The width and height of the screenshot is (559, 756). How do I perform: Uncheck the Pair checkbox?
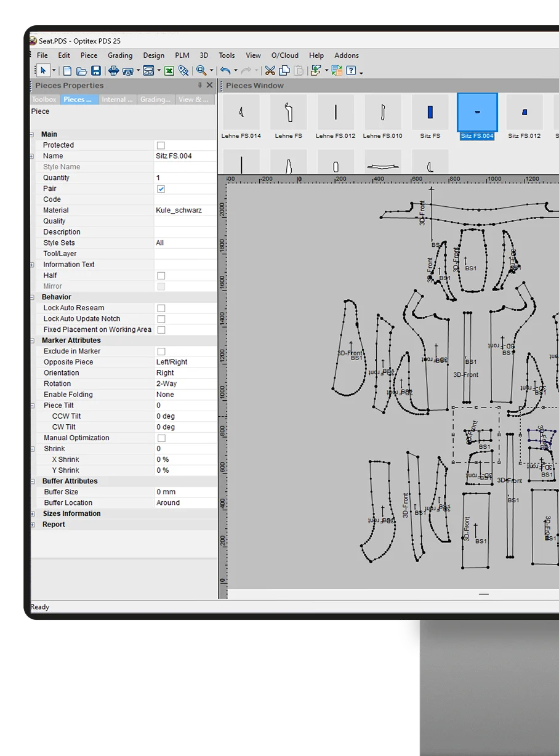pos(161,189)
